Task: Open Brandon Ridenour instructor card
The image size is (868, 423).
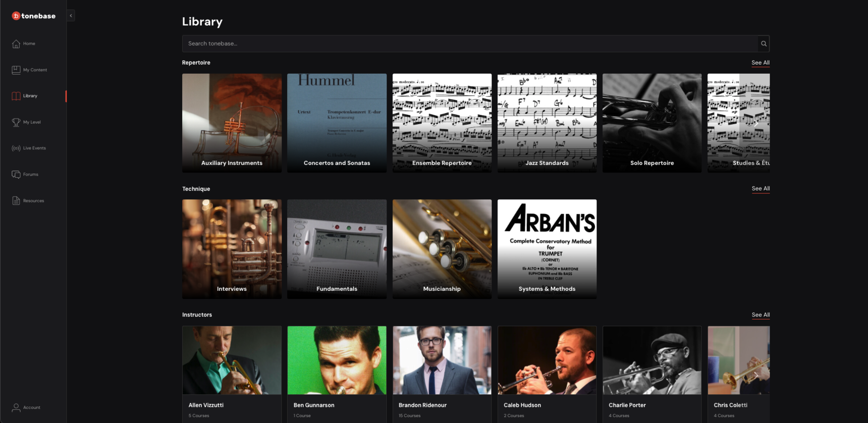Action: (x=442, y=374)
